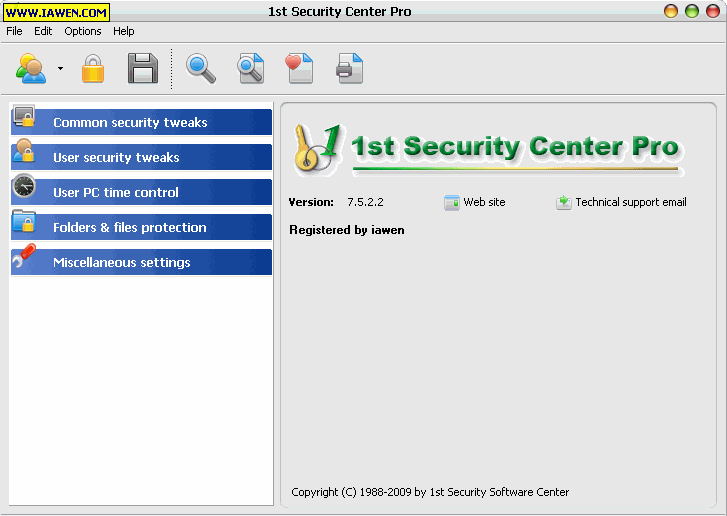This screenshot has height=516, width=727.
Task: Visit the Web site link
Action: (x=483, y=202)
